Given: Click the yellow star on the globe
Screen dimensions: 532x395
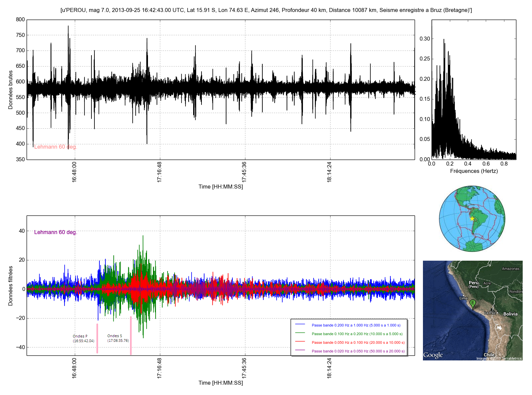Looking at the screenshot, I should (x=472, y=218).
